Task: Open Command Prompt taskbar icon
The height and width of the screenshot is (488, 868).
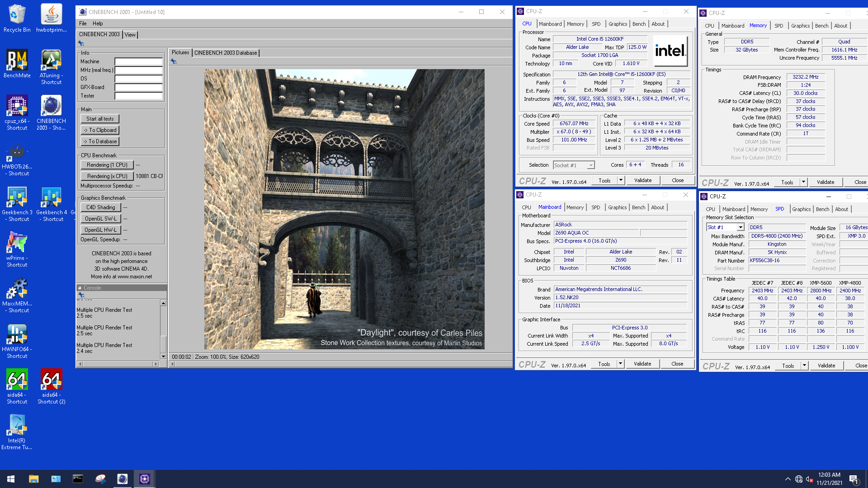Action: [x=78, y=479]
